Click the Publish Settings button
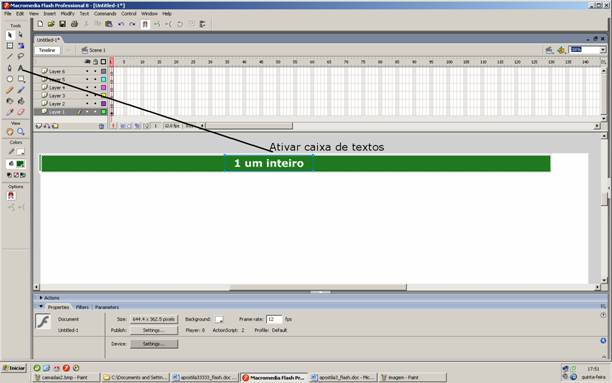Viewport: 612px width, 383px height. pyautogui.click(x=154, y=330)
